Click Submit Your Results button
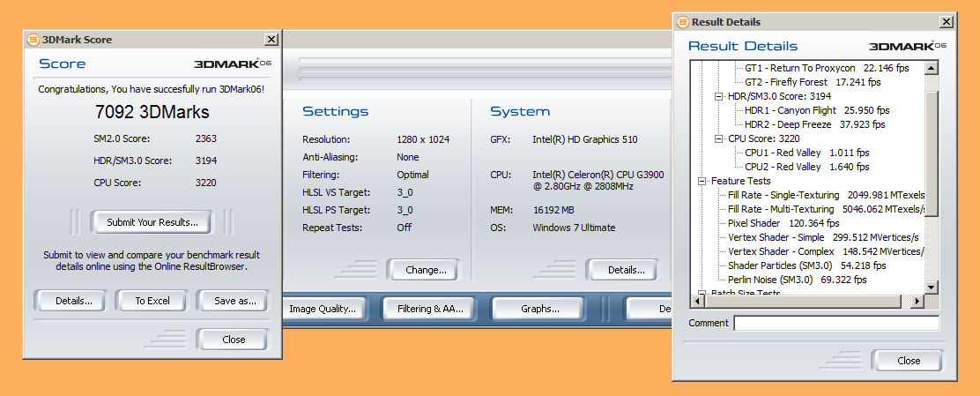This screenshot has width=980, height=396. 152,222
